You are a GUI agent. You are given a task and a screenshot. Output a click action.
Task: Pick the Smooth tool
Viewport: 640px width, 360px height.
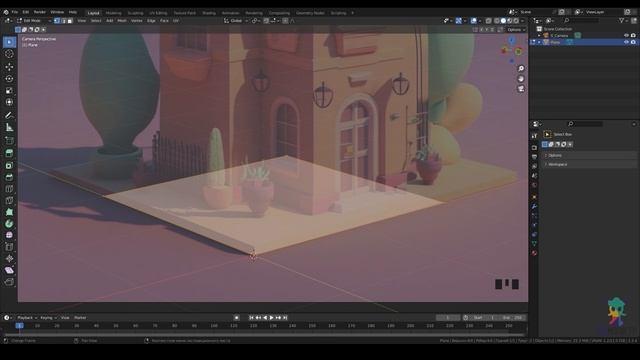(9, 235)
